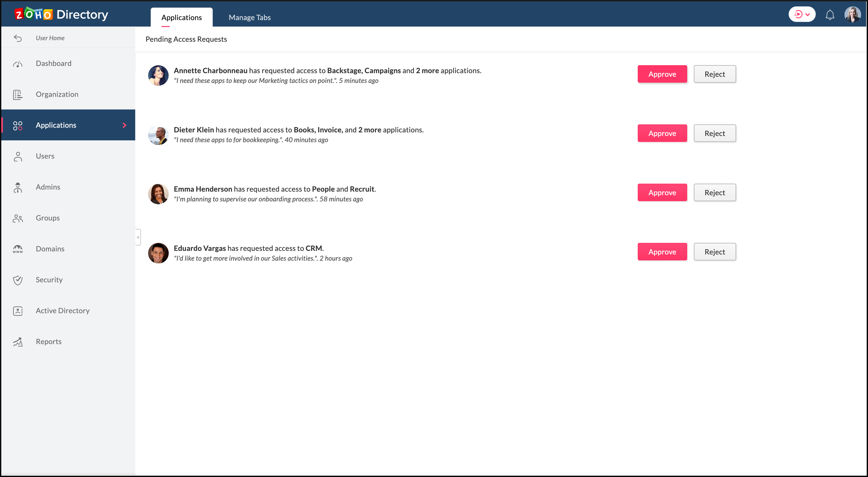Reject Dieter Klein's access request
Viewport: 868px width, 477px height.
point(715,133)
